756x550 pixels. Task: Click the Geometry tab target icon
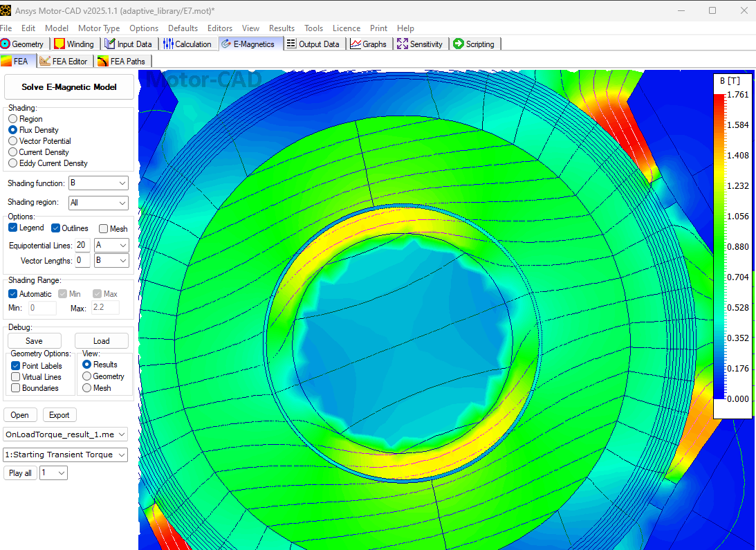tap(6, 44)
